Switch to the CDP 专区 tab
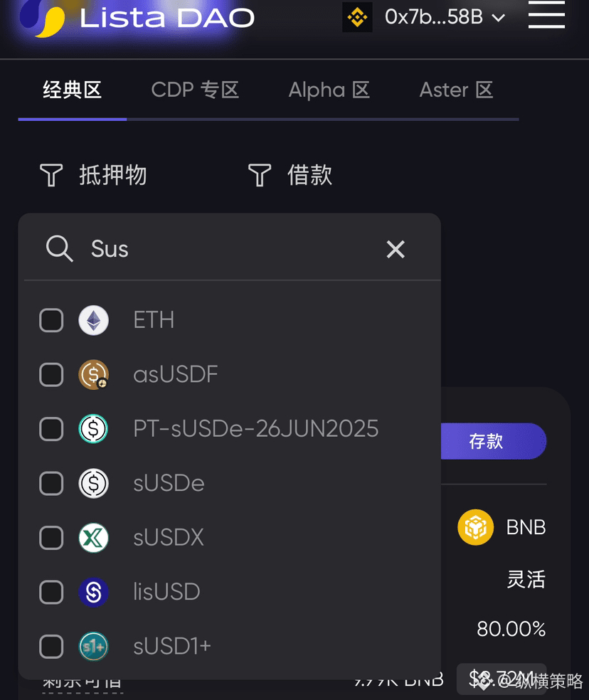Viewport: 589px width, 700px height. (x=195, y=90)
